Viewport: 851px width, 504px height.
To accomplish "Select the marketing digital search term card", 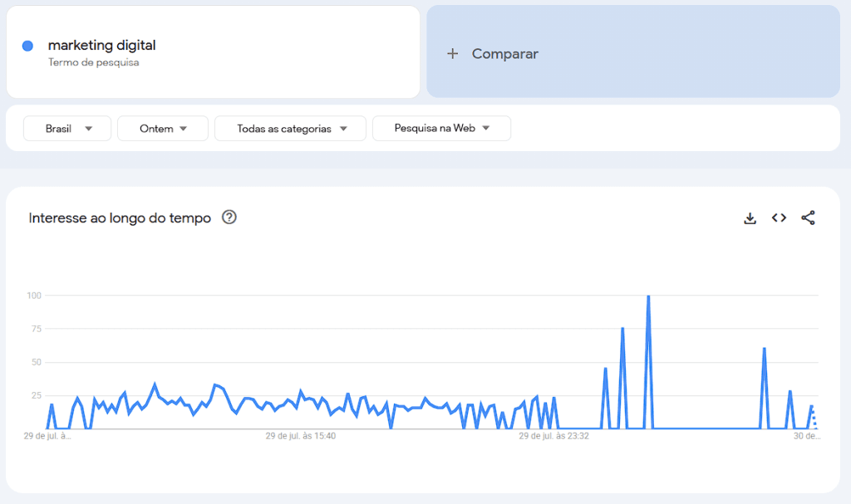I will 212,51.
